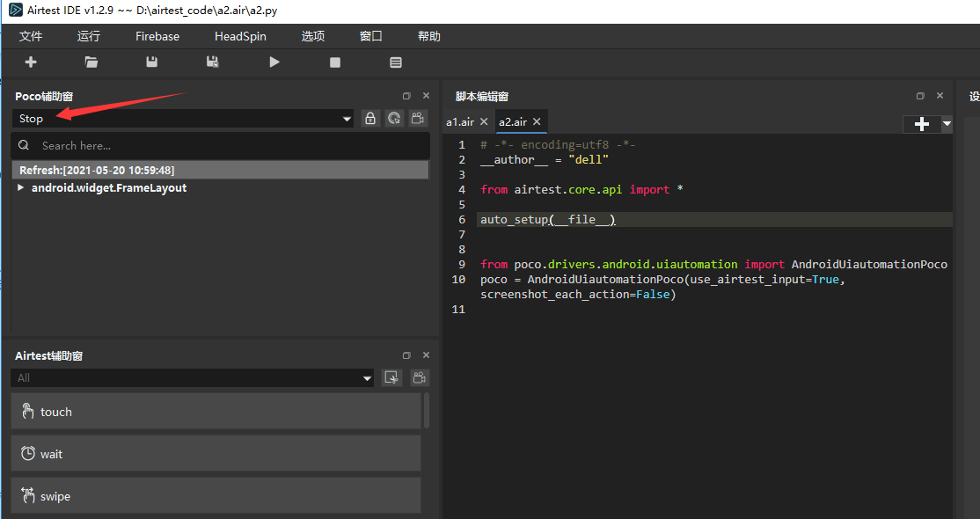Save the script with the floppy icon
Image resolution: width=980 pixels, height=519 pixels.
(152, 62)
